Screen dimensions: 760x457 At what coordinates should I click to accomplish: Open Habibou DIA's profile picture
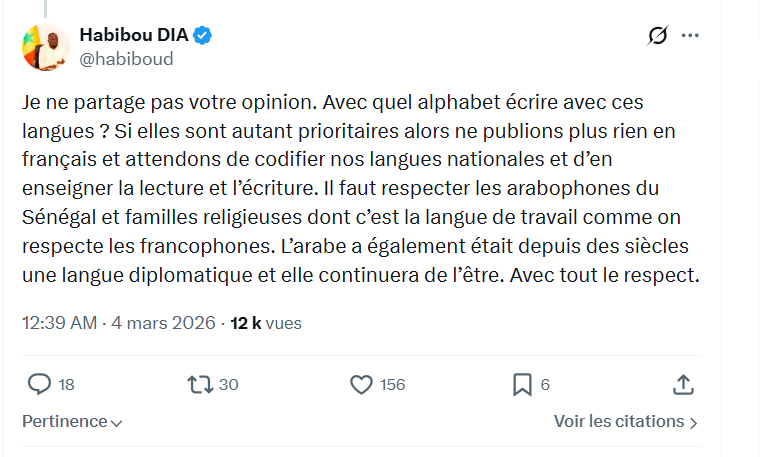coord(45,47)
